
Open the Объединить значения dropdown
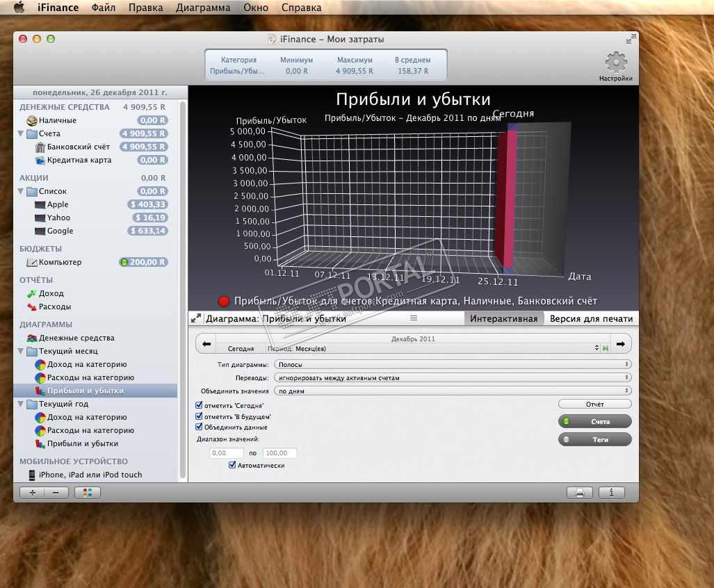pyautogui.click(x=453, y=391)
